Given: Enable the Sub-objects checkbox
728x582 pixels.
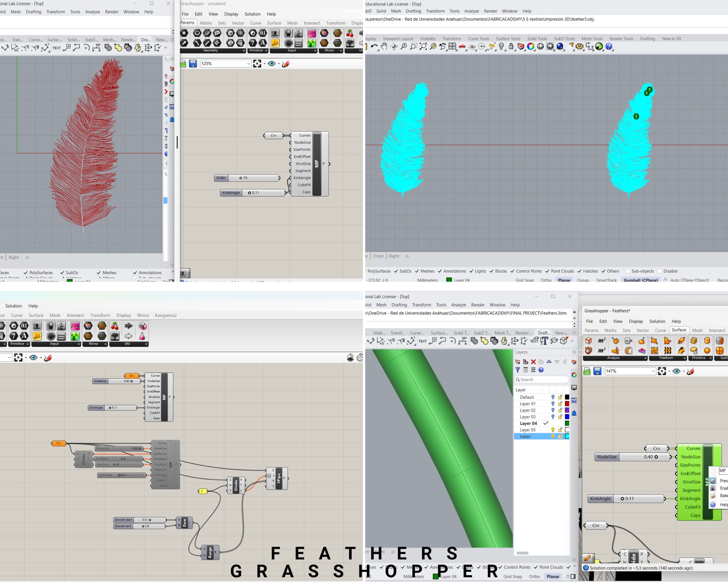Looking at the screenshot, I should click(x=628, y=271).
